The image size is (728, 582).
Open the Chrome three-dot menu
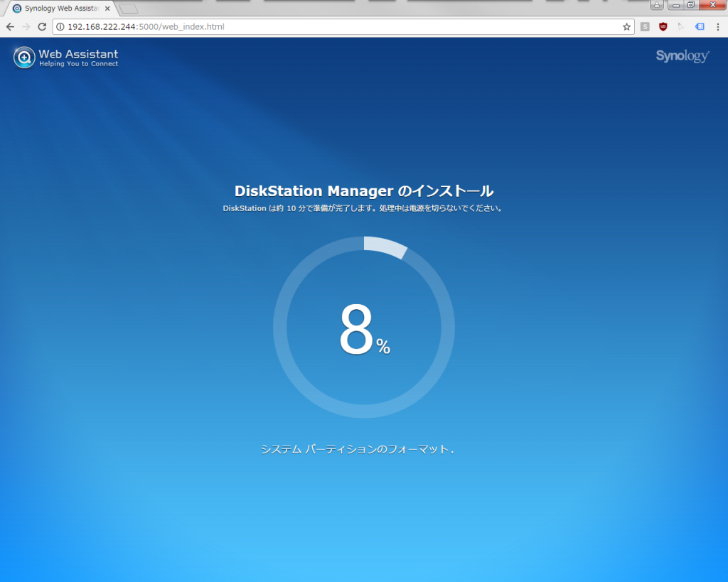(718, 27)
